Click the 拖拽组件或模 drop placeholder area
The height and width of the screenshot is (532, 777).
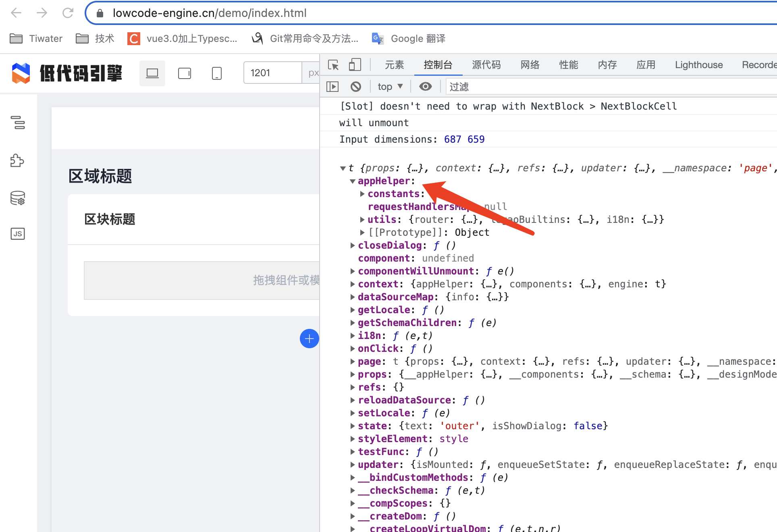pos(202,281)
